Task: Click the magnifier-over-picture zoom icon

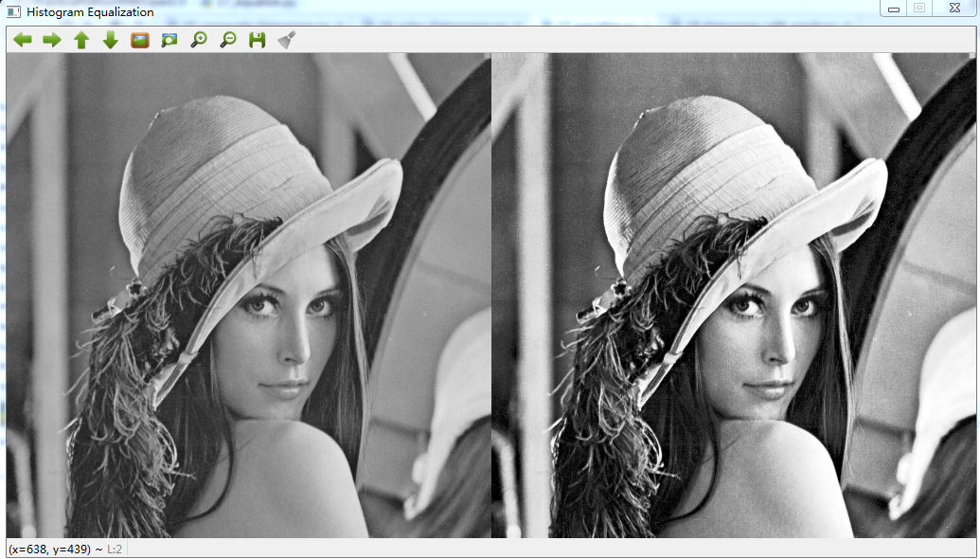Action: point(169,40)
